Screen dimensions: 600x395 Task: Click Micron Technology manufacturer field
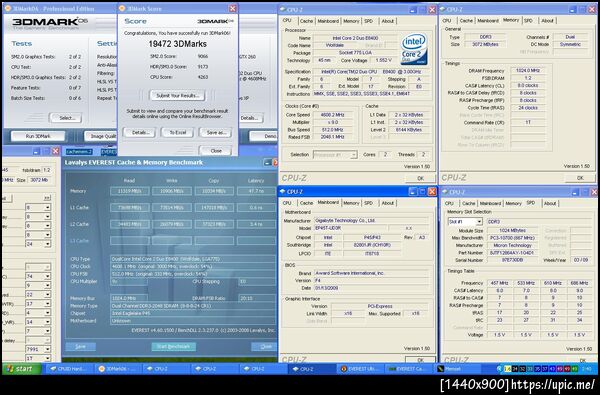coord(513,245)
